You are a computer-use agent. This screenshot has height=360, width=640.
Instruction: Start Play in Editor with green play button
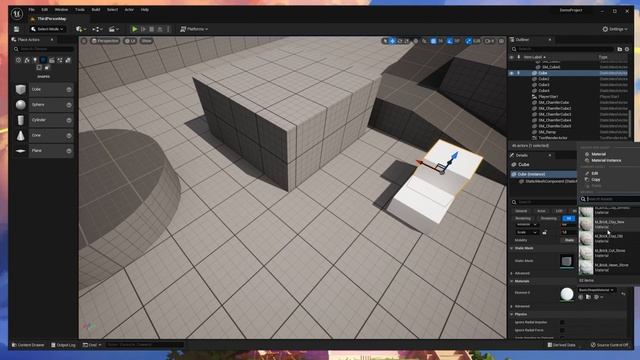134,29
